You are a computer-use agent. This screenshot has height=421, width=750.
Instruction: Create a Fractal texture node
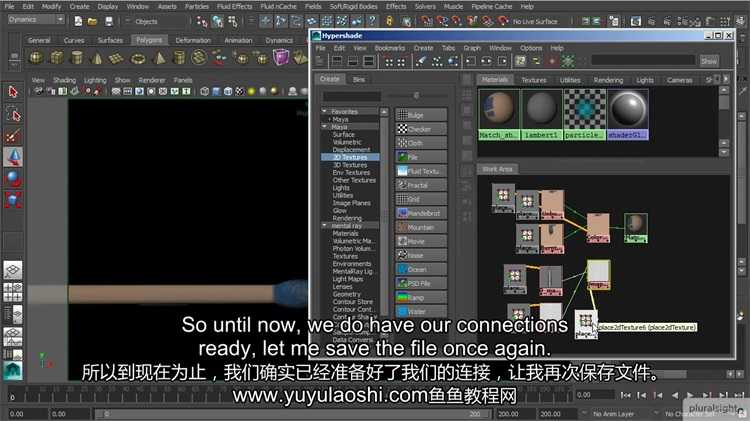(x=421, y=185)
